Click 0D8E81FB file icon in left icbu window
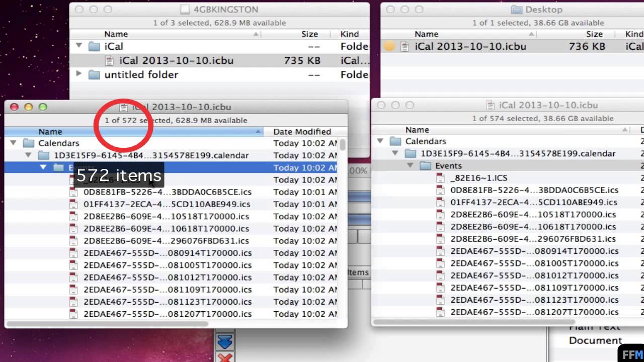The height and width of the screenshot is (362, 644). pos(74,192)
